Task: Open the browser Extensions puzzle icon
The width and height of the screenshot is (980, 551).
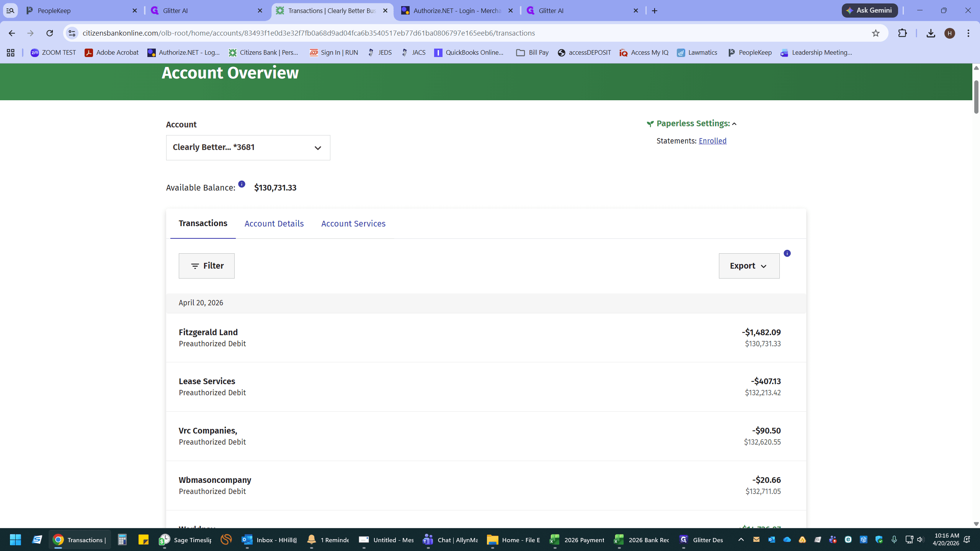Action: coord(902,33)
